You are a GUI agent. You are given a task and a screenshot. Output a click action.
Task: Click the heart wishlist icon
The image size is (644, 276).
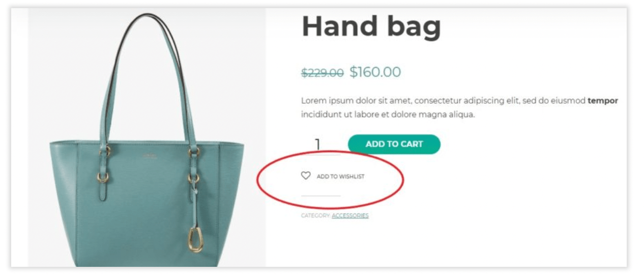pos(306,176)
